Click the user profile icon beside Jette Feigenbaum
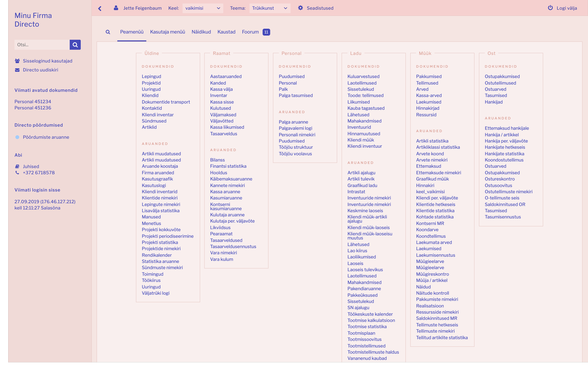588x372 pixels. (116, 8)
